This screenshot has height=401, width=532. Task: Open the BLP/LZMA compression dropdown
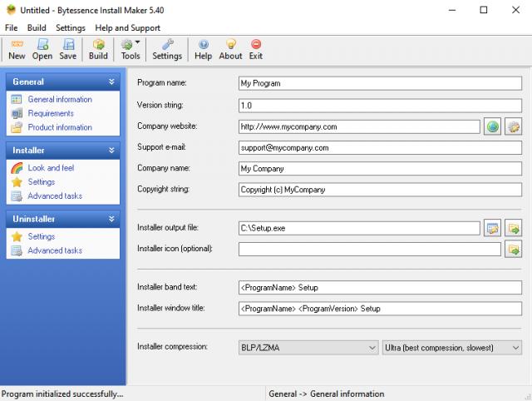coord(308,347)
